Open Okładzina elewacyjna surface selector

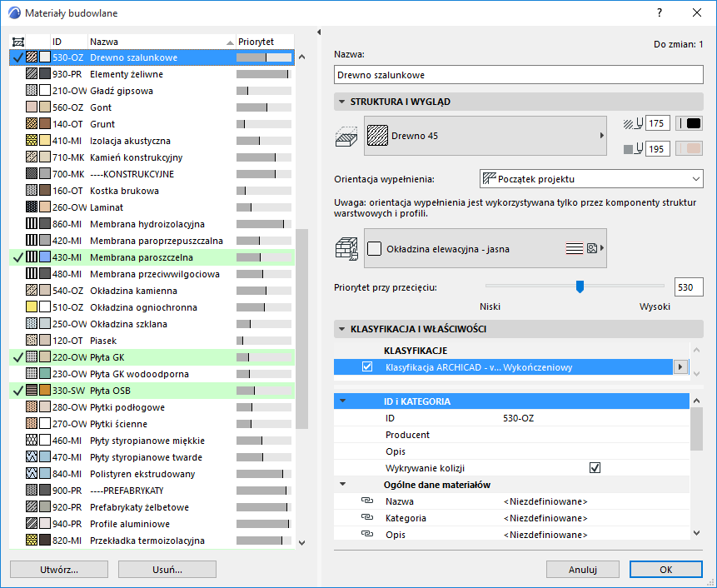coord(485,248)
